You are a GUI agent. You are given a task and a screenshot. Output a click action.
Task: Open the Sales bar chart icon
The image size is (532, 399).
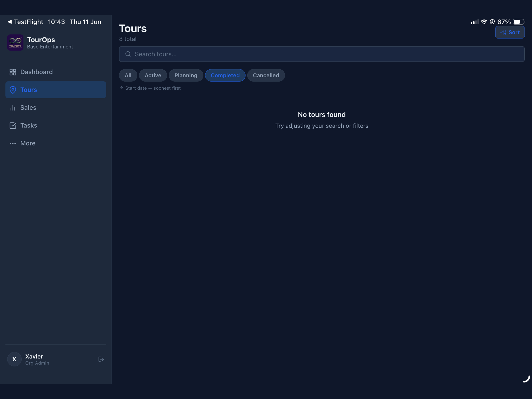(13, 108)
